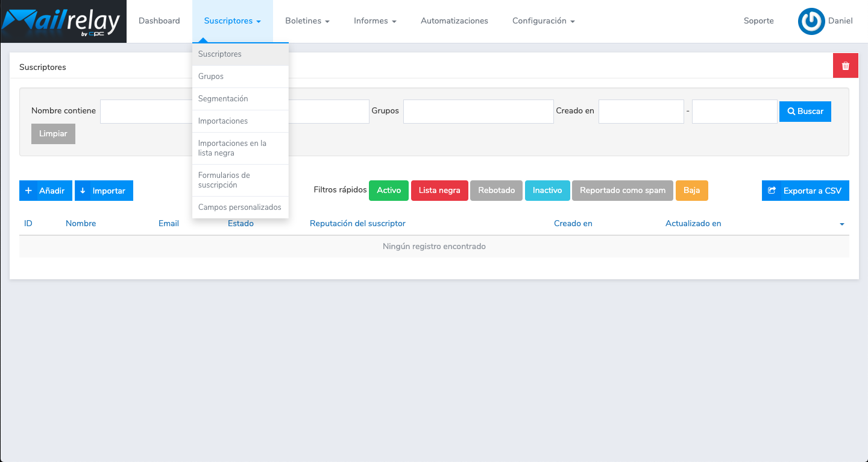Open Importaciones en la lista negra
The width and height of the screenshot is (868, 462).
(241, 148)
